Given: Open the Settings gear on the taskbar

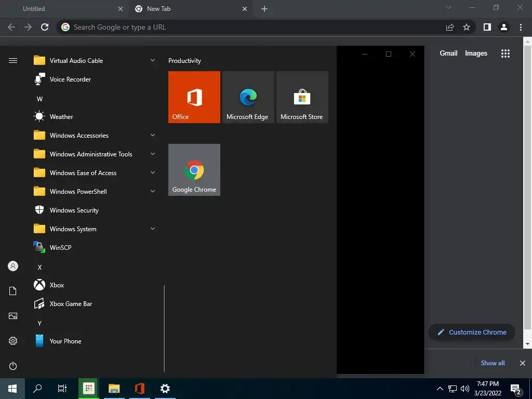Looking at the screenshot, I should pos(165,389).
